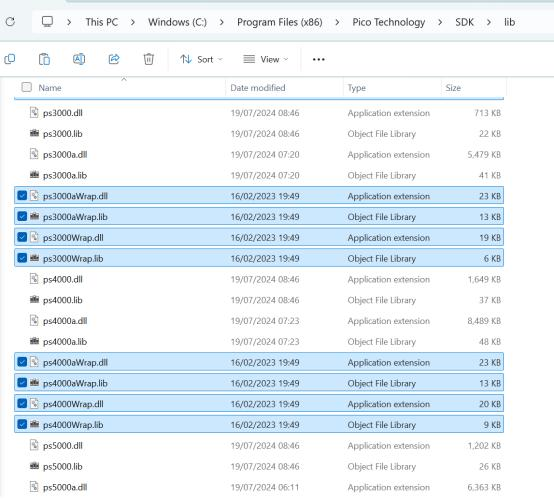The height and width of the screenshot is (500, 554).
Task: Click the Refresh icon in address bar
Action: (x=10, y=22)
